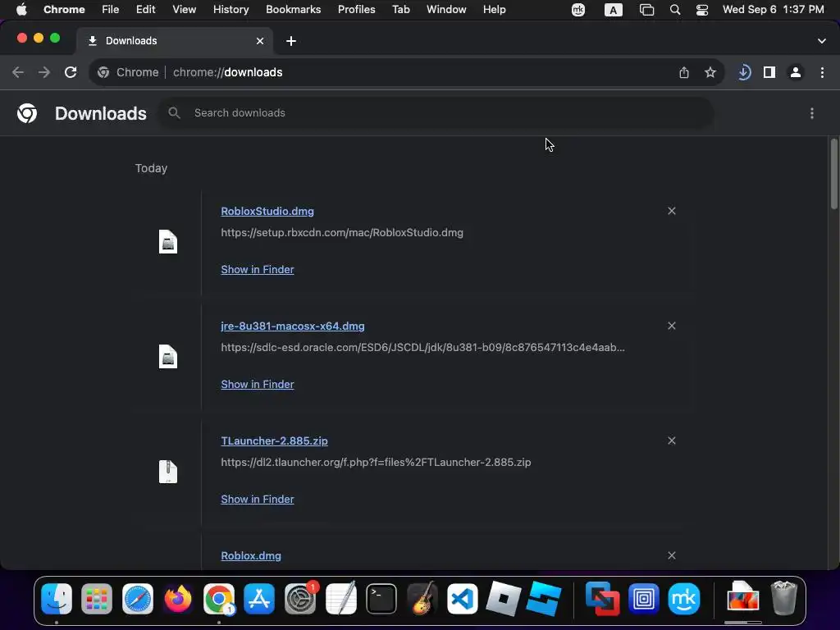The width and height of the screenshot is (840, 630).
Task: Open the Apple menu
Action: coord(21,10)
